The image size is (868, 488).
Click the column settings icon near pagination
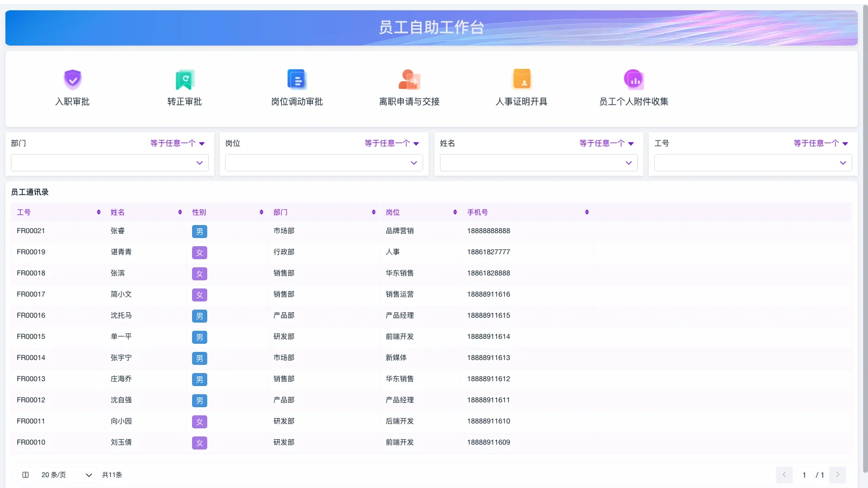pos(25,474)
